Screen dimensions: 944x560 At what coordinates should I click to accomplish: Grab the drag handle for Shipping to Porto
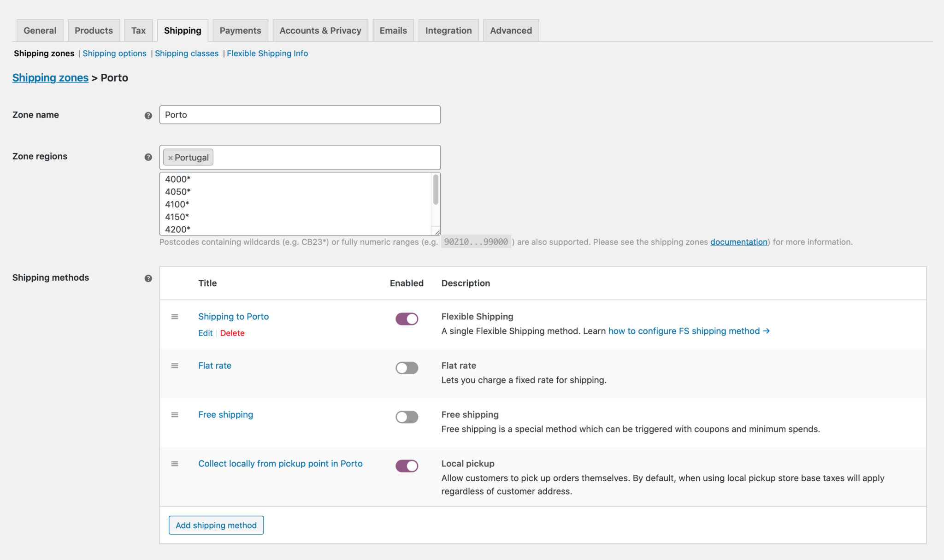coord(175,317)
